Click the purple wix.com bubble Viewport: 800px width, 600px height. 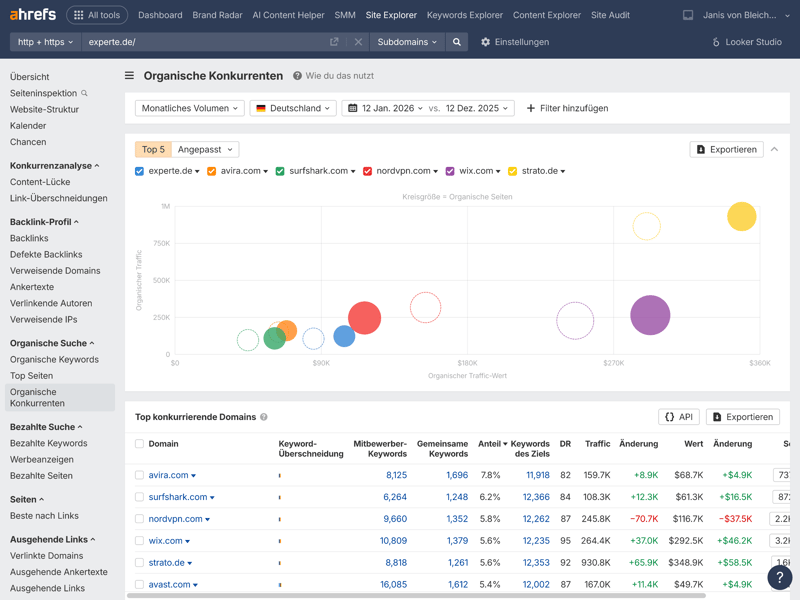(x=650, y=315)
